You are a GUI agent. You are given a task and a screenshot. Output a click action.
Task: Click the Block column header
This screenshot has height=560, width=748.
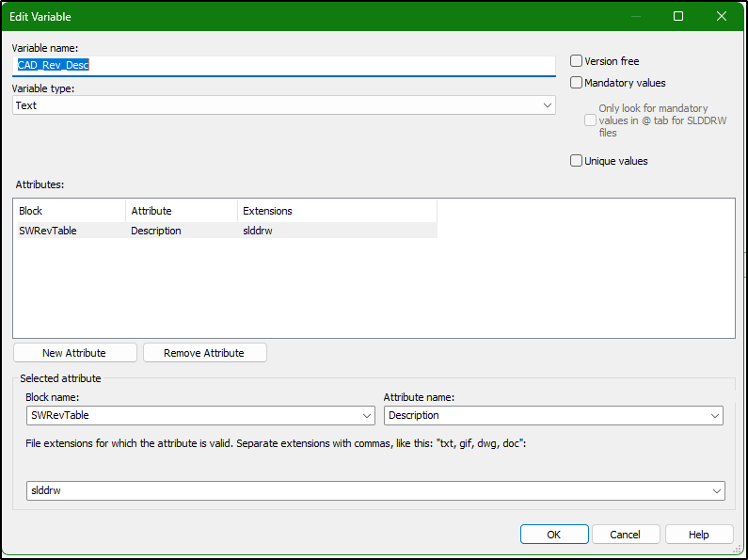(x=69, y=211)
